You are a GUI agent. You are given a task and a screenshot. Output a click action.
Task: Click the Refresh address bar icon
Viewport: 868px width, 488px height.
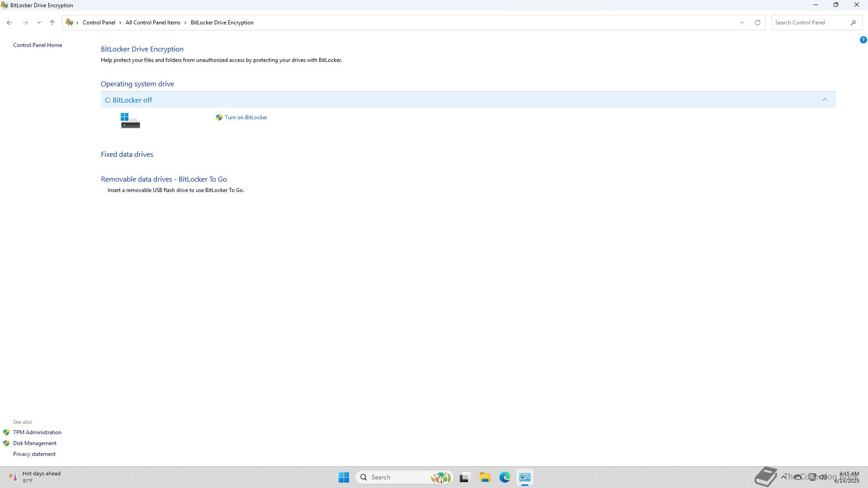758,23
